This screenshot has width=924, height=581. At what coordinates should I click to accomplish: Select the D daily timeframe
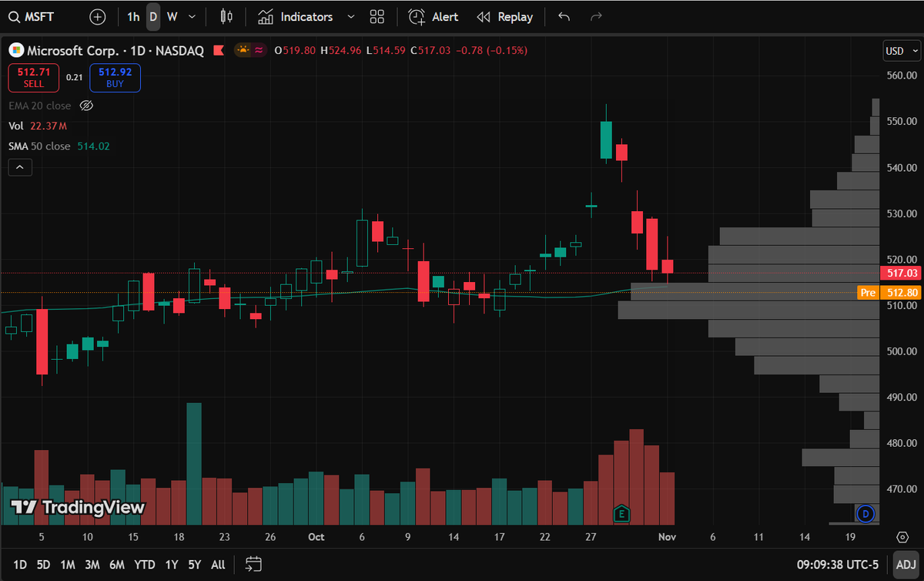[153, 16]
